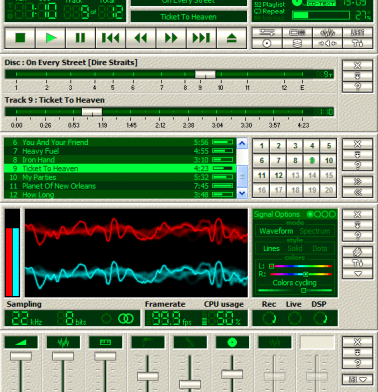This screenshot has height=392, width=378.
Task: Select 'Heavy Fuel' track row
Action: point(120,151)
